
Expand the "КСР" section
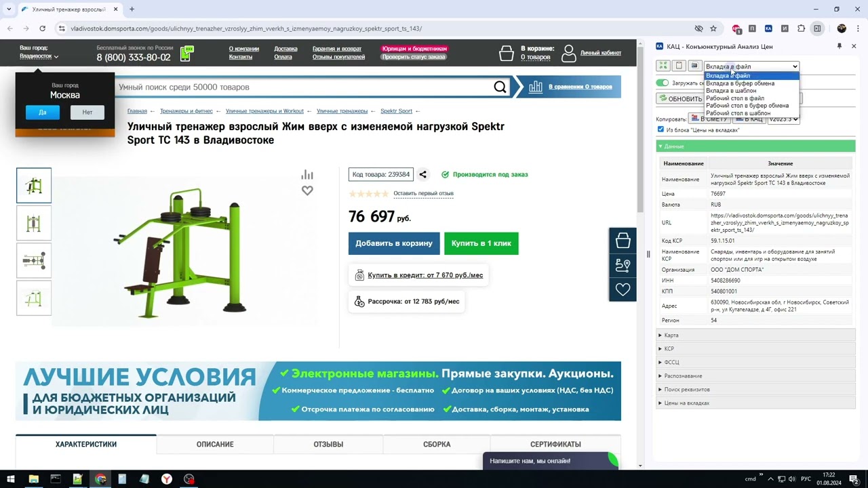[x=755, y=349]
